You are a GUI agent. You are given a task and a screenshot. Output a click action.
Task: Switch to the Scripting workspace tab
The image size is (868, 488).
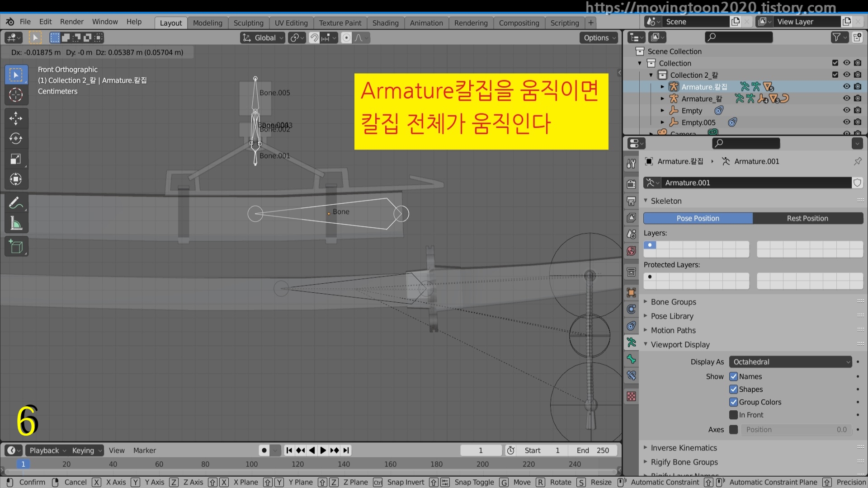pyautogui.click(x=565, y=23)
